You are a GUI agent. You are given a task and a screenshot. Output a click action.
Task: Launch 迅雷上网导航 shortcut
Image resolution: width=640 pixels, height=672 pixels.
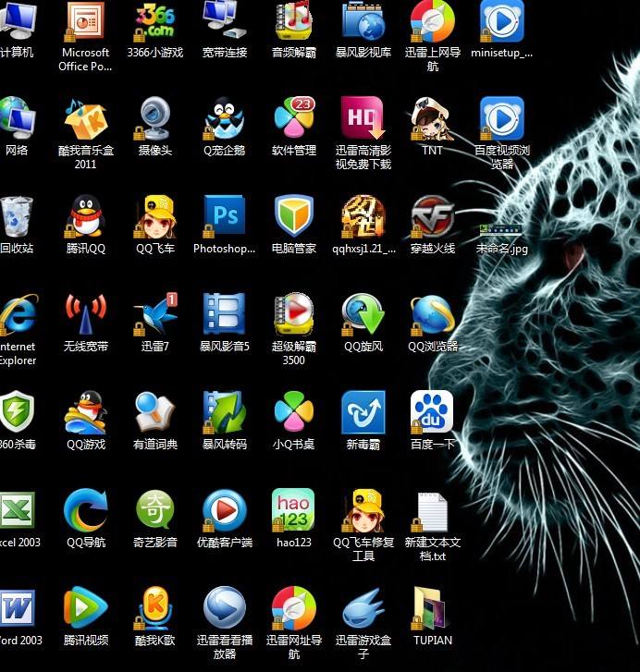[433, 21]
